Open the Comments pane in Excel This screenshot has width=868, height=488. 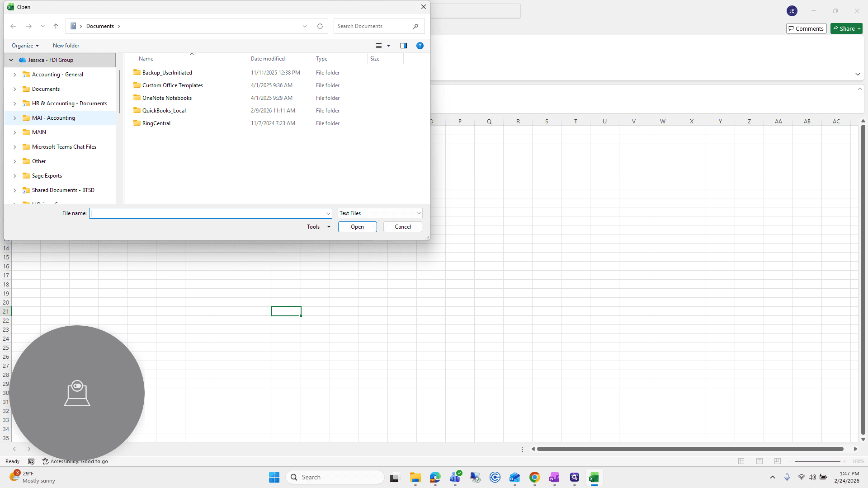tap(807, 28)
